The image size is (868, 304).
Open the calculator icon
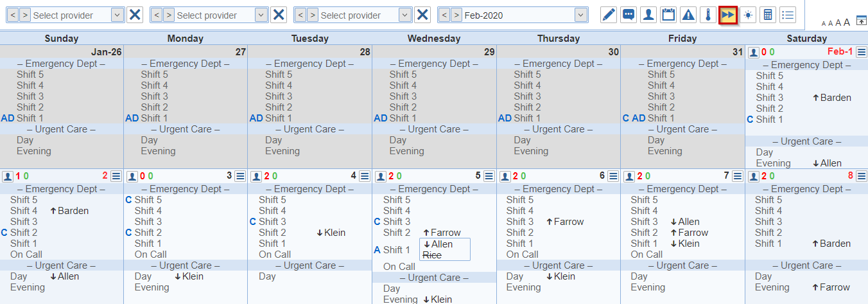tap(768, 15)
